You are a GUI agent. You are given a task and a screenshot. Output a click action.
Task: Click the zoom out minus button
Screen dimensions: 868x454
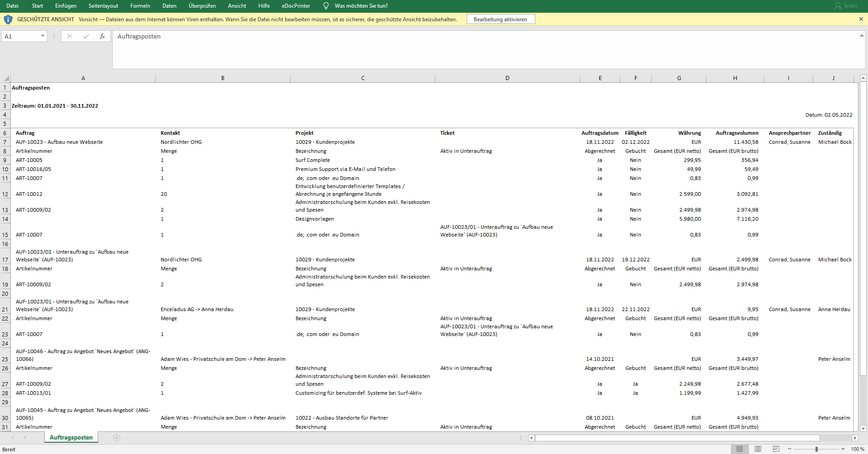point(789,449)
